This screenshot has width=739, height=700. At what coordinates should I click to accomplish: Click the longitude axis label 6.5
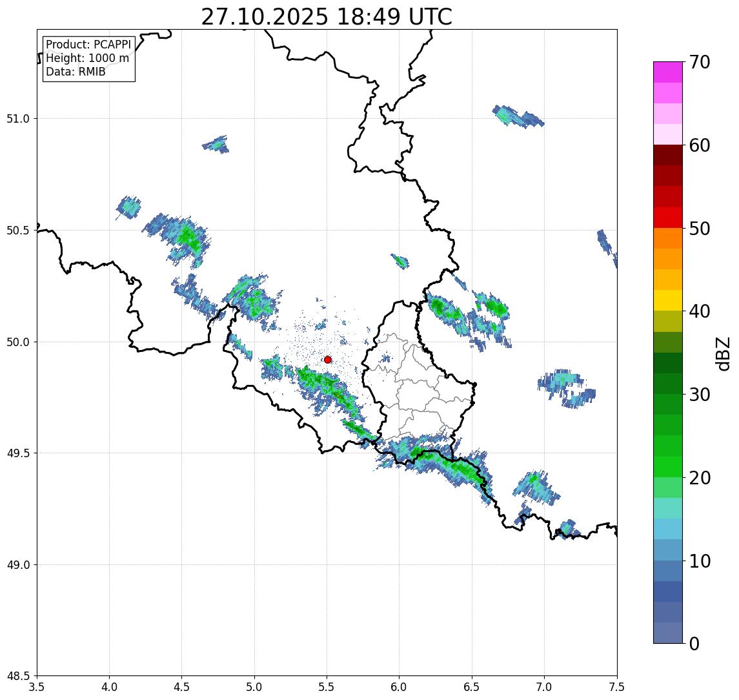472,687
